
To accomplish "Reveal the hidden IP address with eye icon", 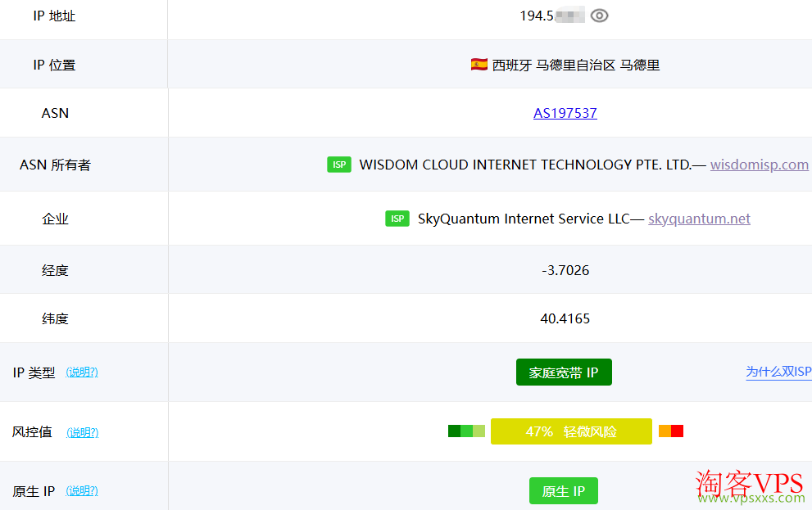I will tap(600, 16).
